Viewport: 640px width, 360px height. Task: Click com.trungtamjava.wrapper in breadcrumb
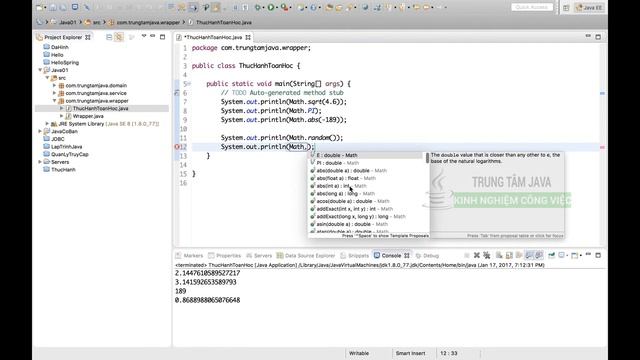click(x=148, y=22)
